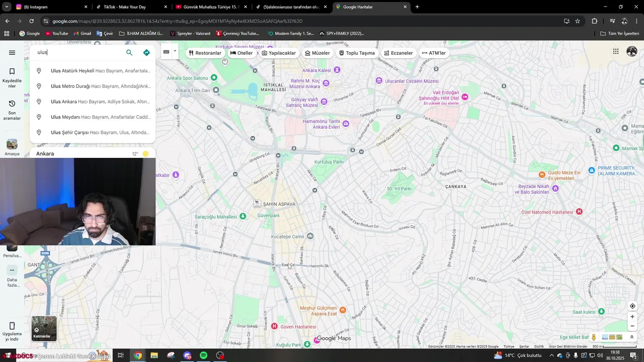
Task: Switch to the Instagram tab
Action: (x=52, y=7)
